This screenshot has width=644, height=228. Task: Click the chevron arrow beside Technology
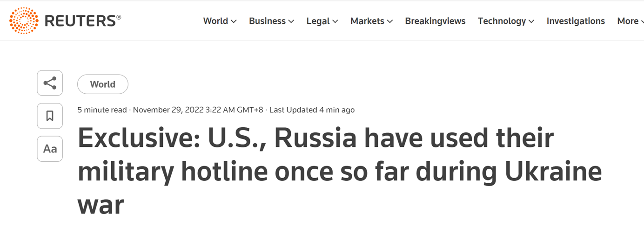click(531, 21)
